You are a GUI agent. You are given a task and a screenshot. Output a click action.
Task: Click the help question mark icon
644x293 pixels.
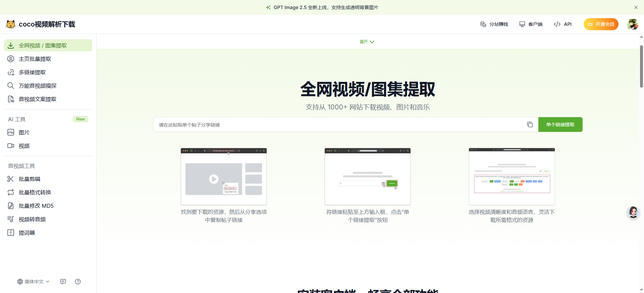78,282
